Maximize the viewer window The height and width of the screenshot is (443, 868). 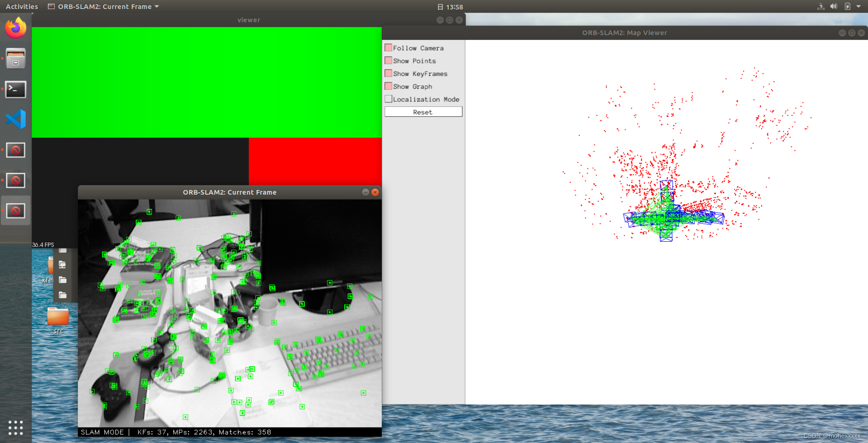click(x=450, y=20)
